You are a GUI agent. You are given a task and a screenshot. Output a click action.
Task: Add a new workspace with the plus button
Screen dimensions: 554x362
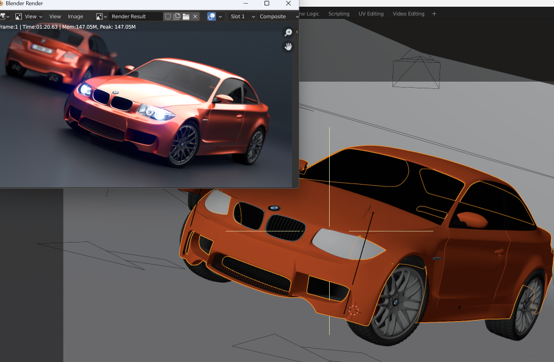pos(434,14)
